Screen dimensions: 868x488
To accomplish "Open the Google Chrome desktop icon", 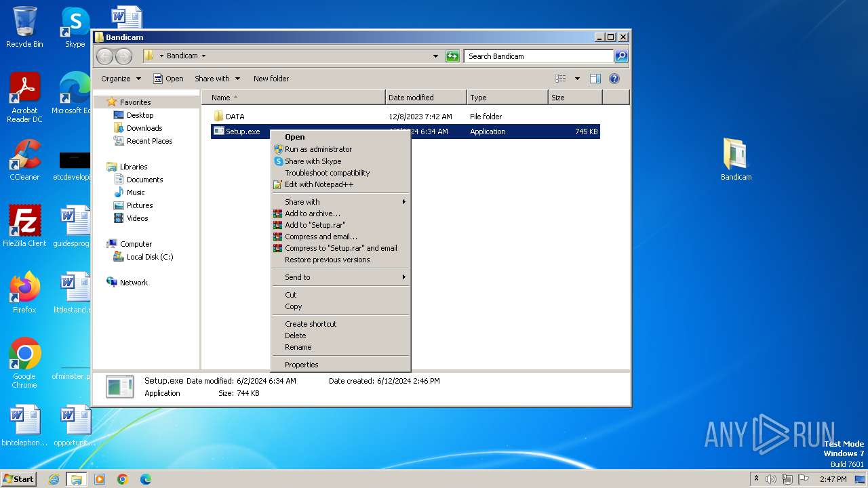I will pos(24,363).
